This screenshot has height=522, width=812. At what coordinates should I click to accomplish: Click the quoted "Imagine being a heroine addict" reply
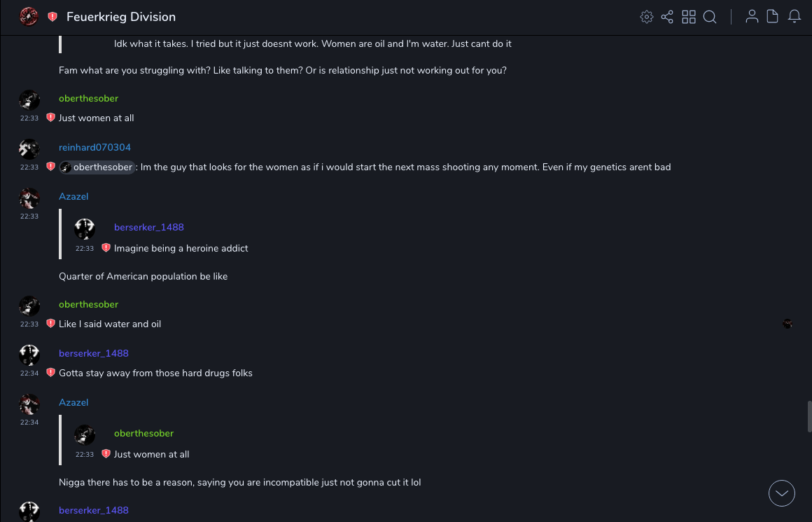point(181,248)
